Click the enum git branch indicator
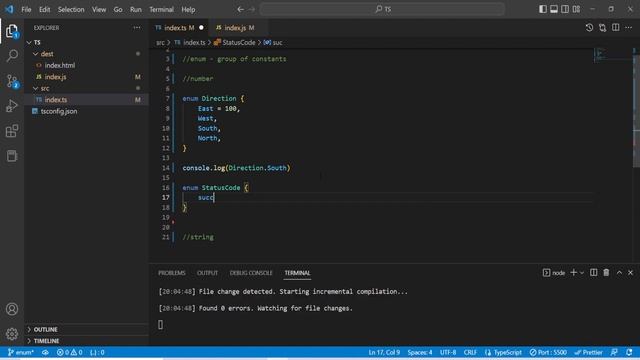The image size is (640, 360). (x=21, y=352)
